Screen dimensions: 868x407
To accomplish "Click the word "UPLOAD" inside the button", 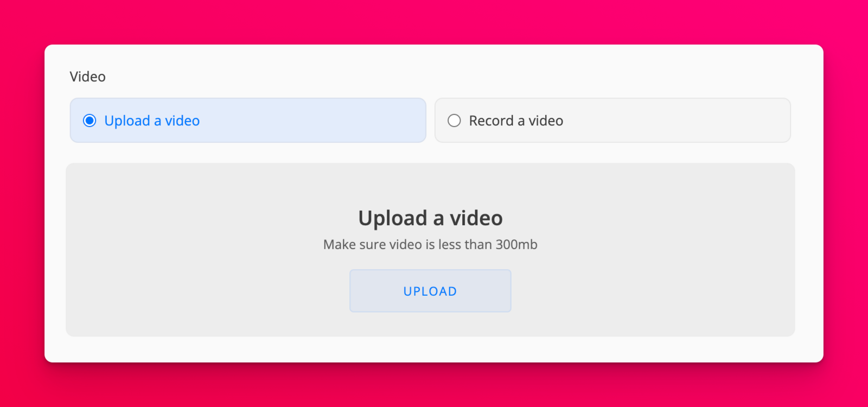I will tap(430, 291).
